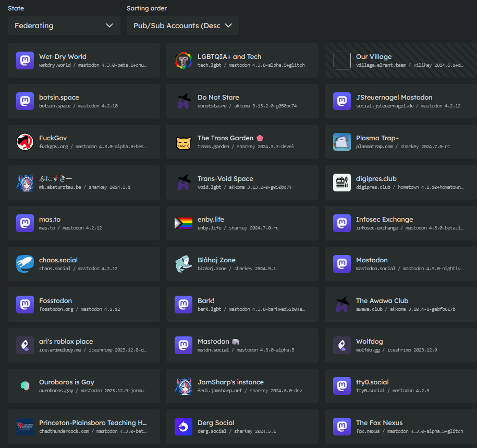Select the text 'chaos.social / mastodon 4.2.12'
This screenshot has width=477, height=448.
tap(78, 269)
